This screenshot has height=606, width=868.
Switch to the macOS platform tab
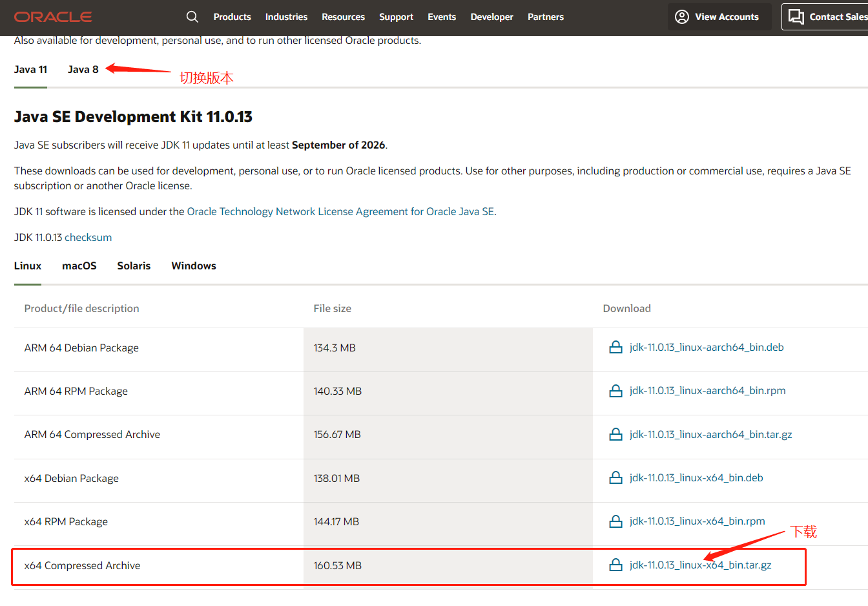tap(79, 266)
